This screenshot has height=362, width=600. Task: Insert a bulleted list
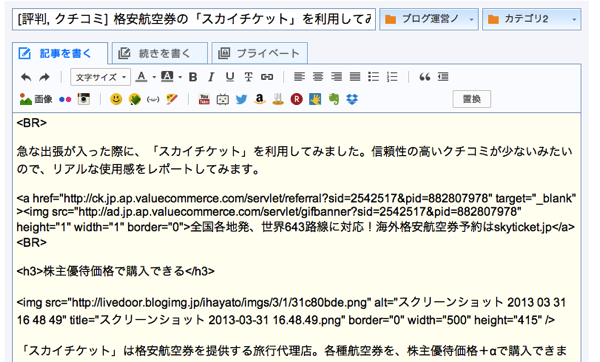373,77
